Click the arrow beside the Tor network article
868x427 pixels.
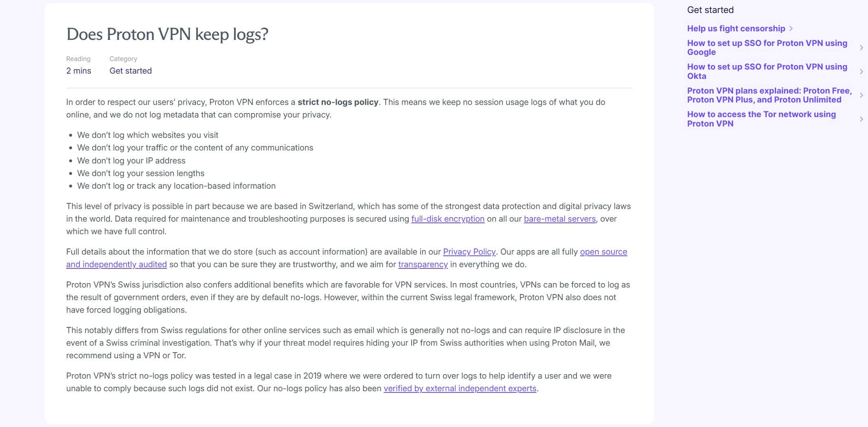click(862, 119)
